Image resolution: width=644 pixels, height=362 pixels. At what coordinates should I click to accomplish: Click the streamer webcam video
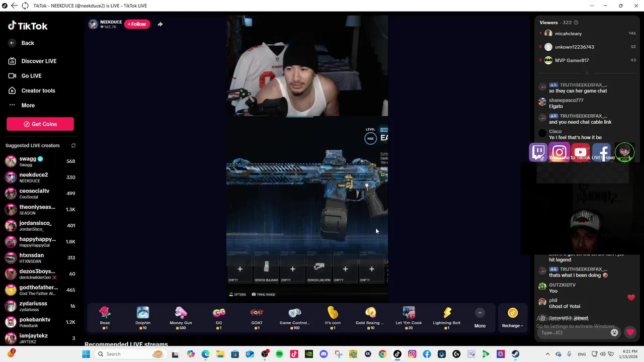[x=307, y=66]
